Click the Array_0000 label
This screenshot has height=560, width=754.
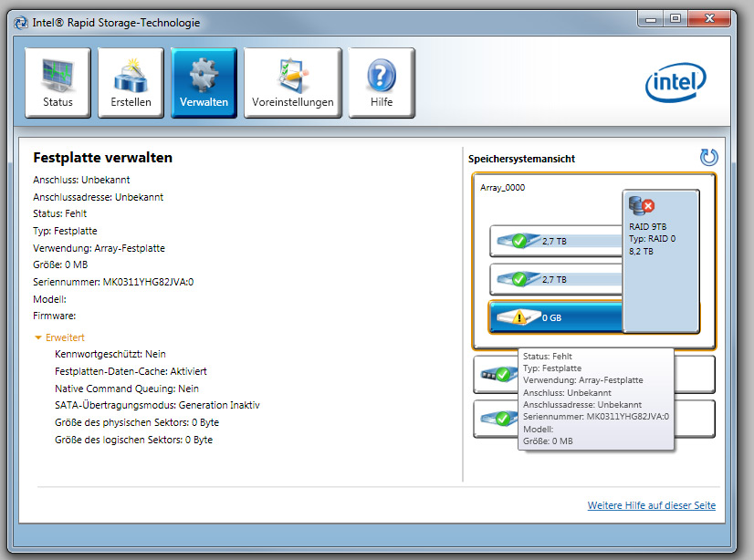point(502,187)
